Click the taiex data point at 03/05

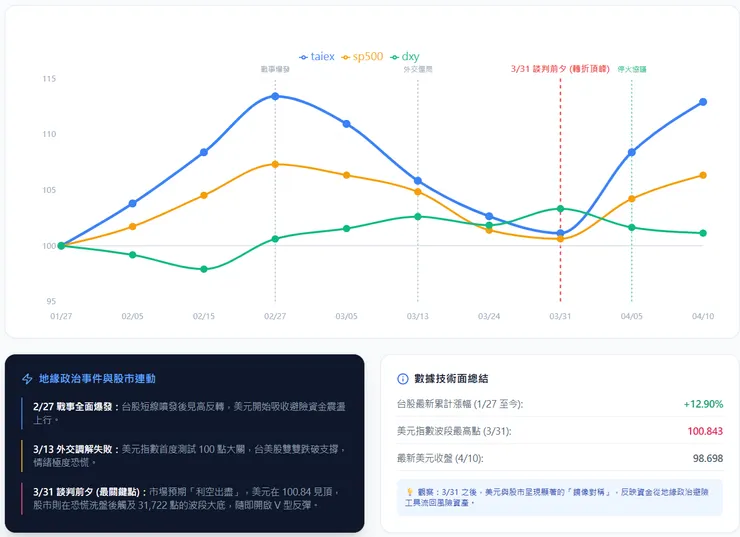click(346, 124)
